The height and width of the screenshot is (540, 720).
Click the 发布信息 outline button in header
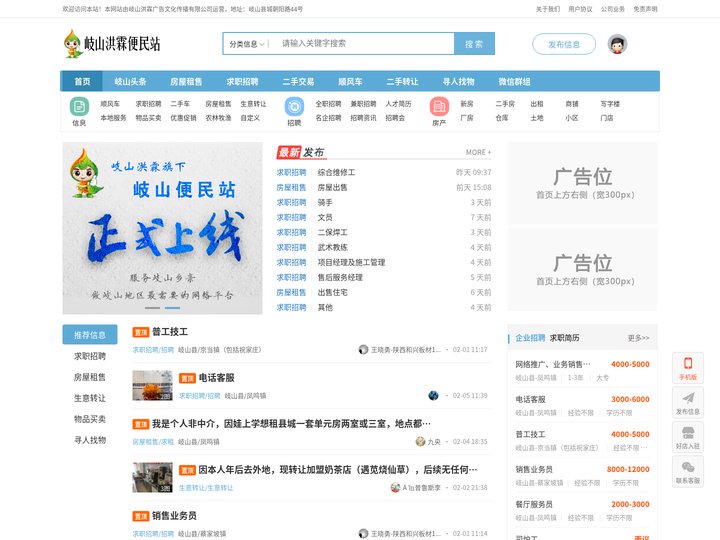[x=564, y=44]
